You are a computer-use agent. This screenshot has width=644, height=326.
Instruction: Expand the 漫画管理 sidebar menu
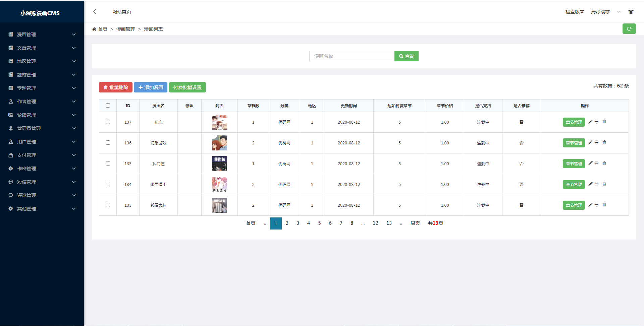(42, 35)
